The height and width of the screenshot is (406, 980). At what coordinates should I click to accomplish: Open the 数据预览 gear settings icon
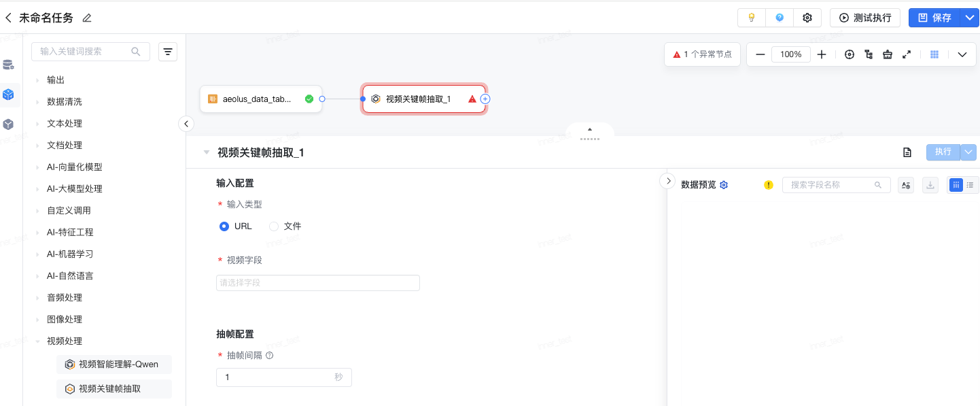pyautogui.click(x=724, y=185)
